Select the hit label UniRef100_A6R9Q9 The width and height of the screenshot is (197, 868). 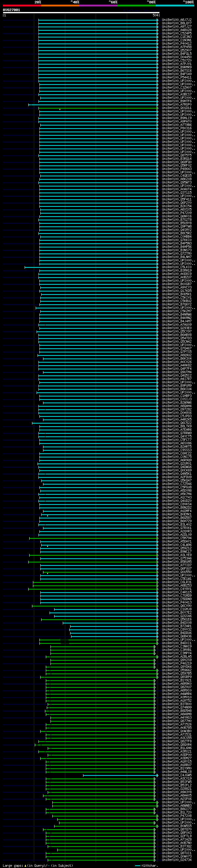(177, 460)
